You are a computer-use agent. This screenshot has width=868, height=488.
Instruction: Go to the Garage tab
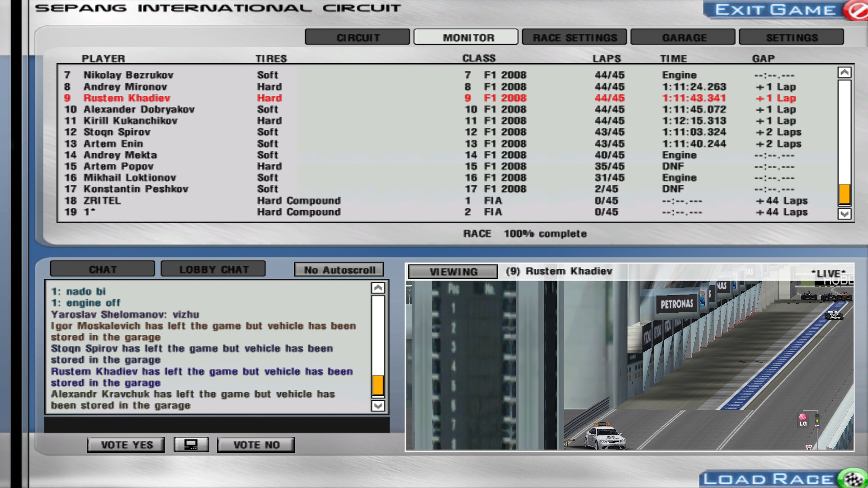(x=683, y=38)
